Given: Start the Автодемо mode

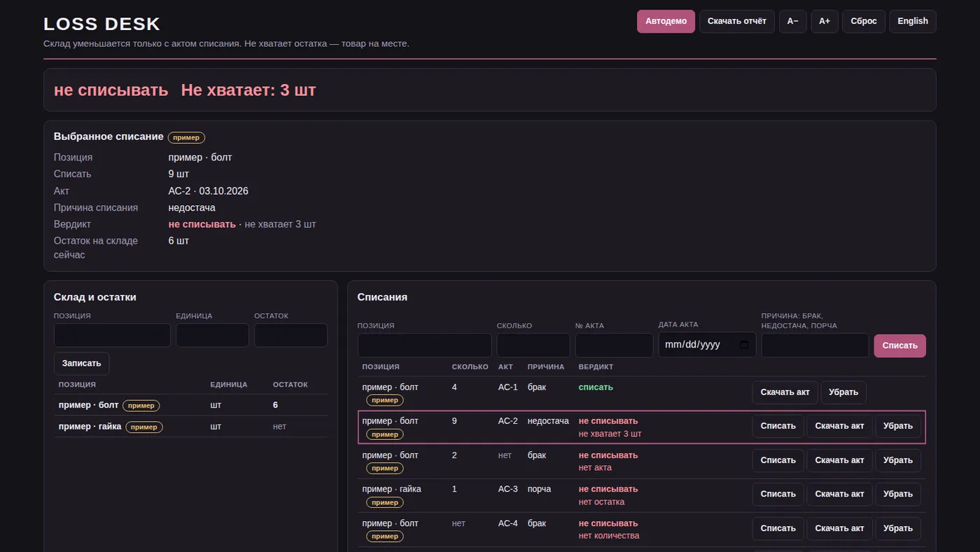Looking at the screenshot, I should pos(666,21).
